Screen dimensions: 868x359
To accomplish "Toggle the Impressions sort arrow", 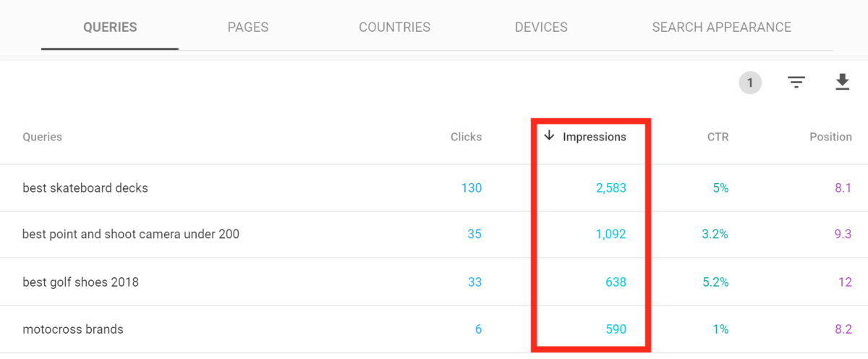I will (549, 136).
